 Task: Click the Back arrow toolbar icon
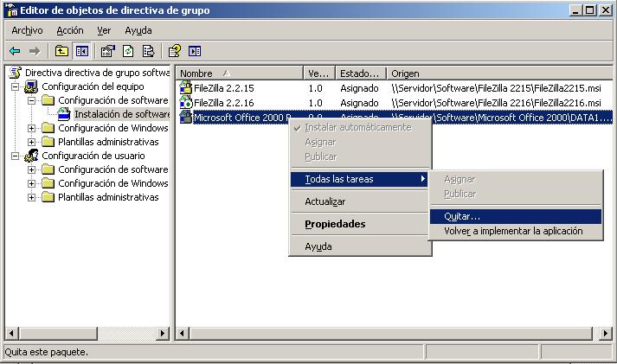pyautogui.click(x=15, y=51)
